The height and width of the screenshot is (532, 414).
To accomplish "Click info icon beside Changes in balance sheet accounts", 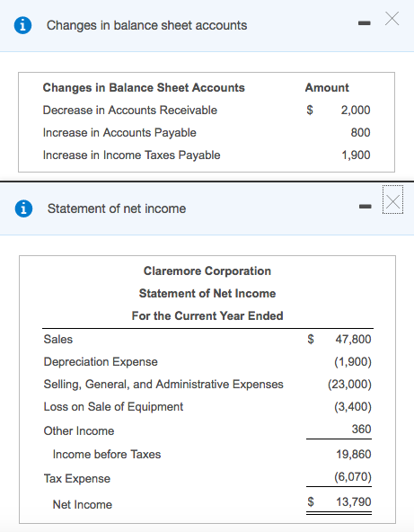I will pyautogui.click(x=22, y=25).
